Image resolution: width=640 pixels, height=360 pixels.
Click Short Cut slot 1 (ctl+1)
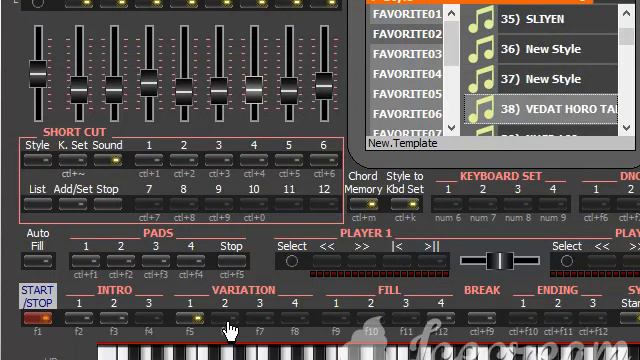point(149,160)
